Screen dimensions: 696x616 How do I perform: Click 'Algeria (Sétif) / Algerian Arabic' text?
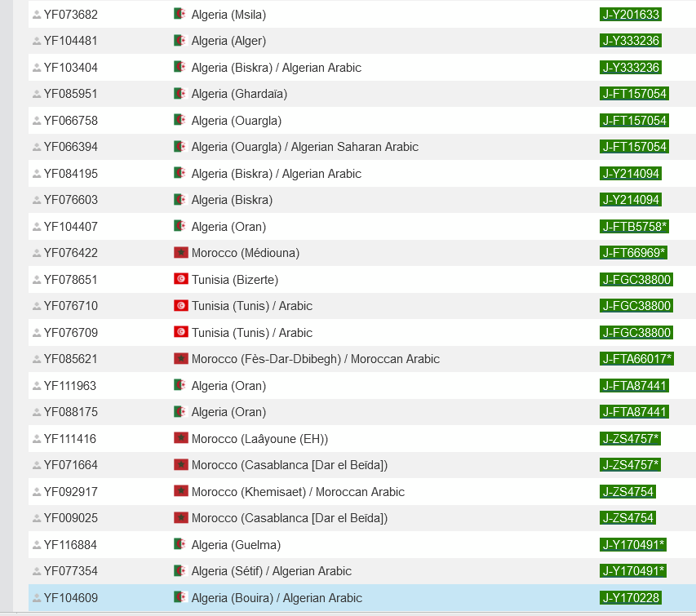pos(271,571)
